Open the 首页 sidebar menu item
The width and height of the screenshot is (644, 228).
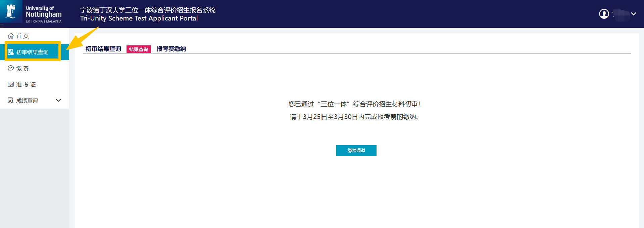click(x=22, y=36)
